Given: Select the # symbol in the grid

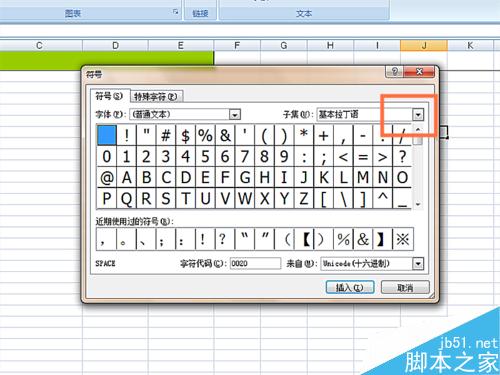Looking at the screenshot, I should [166, 136].
